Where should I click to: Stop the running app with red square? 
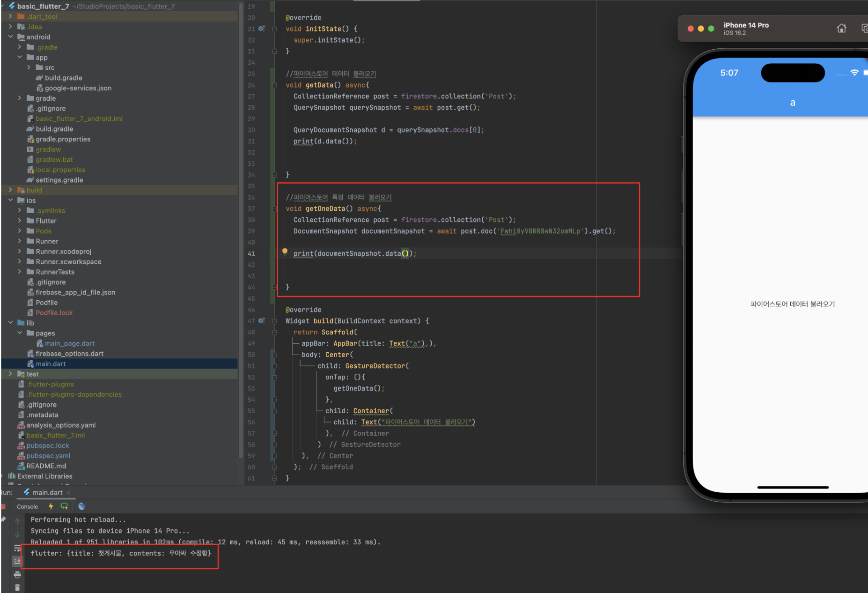[x=3, y=506]
